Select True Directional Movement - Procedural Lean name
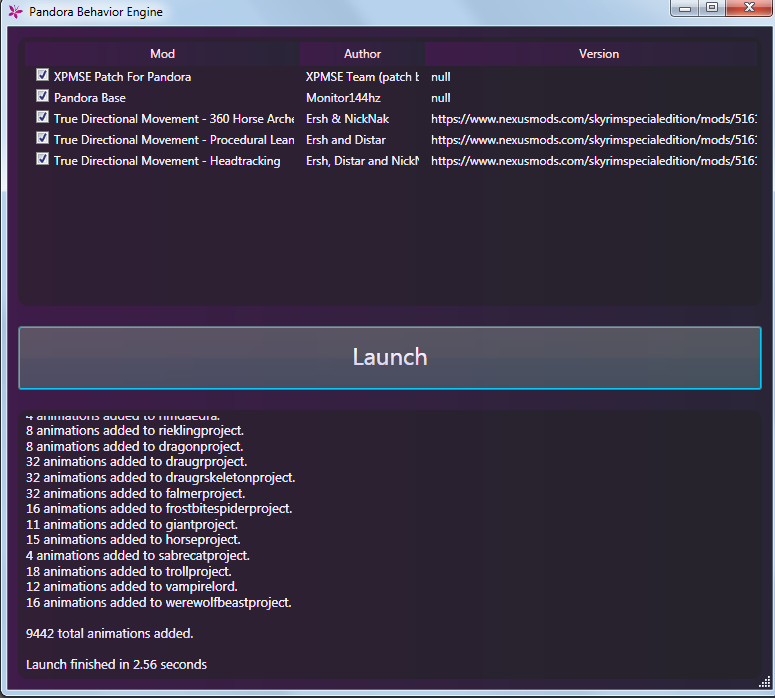 [x=174, y=140]
